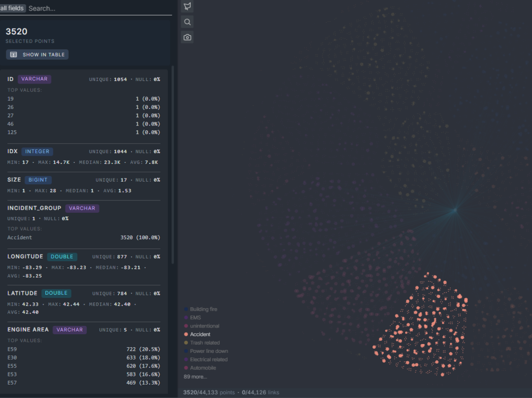Activate the polygon selection tool
This screenshot has height=398, width=532.
(x=188, y=6)
